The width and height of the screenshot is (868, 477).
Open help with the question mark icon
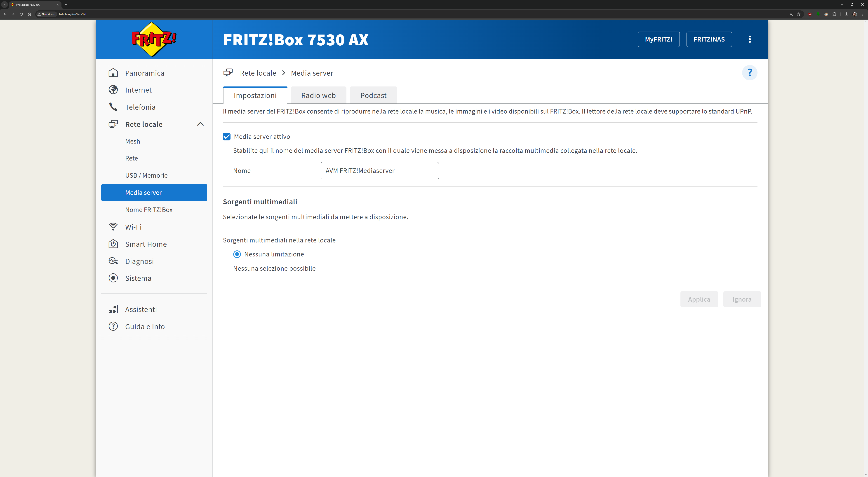(x=749, y=73)
